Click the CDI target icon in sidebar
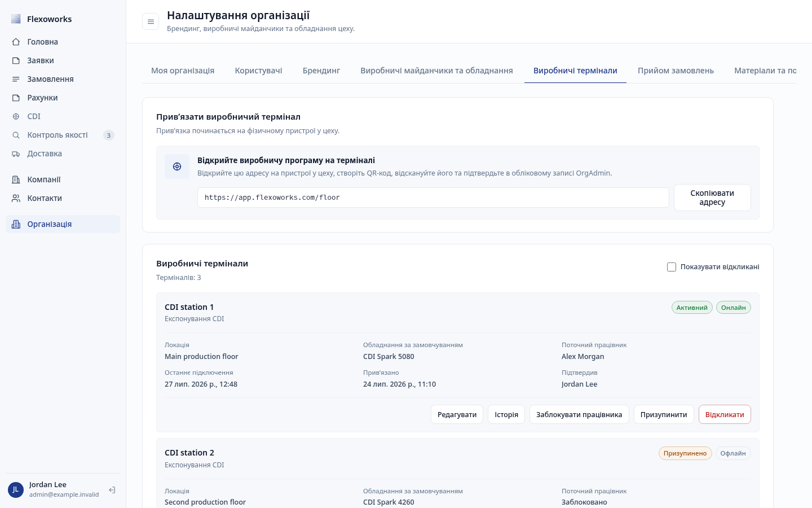Screen dimensions: 812x508 pos(16,116)
